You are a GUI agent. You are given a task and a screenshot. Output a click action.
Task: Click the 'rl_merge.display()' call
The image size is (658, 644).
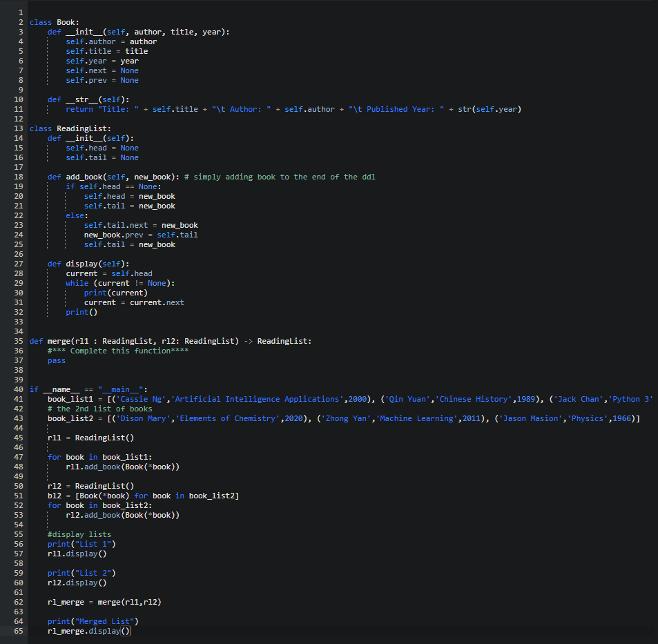point(88,630)
